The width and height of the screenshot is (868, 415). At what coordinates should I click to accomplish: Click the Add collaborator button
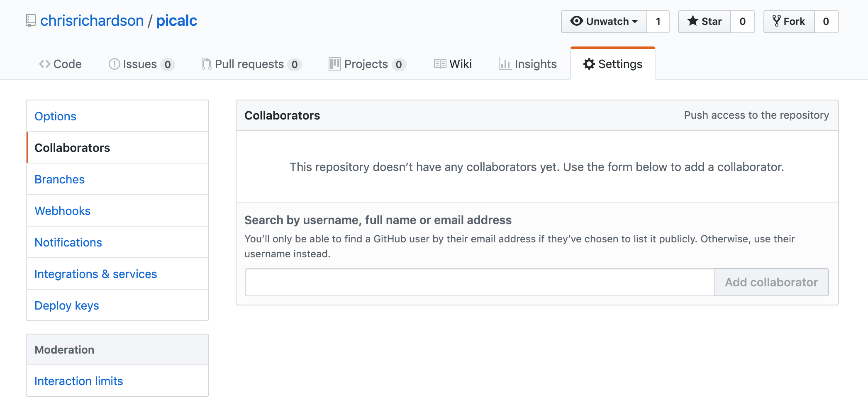[771, 282]
